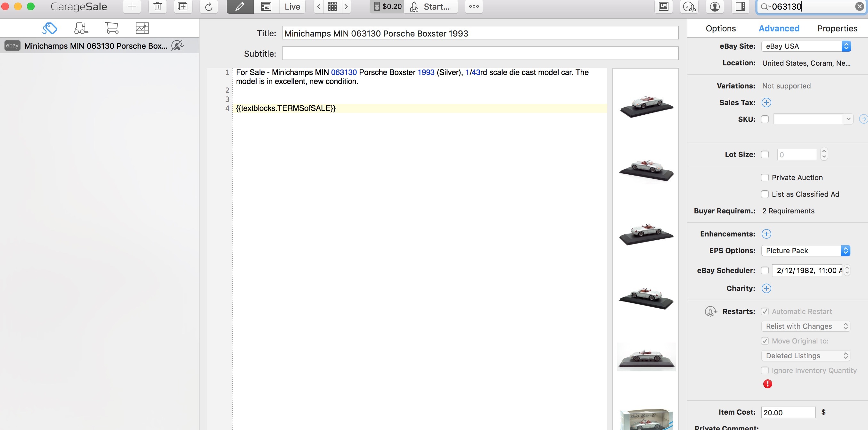
Task: Click the duplicate listing toolbar icon
Action: (x=183, y=6)
